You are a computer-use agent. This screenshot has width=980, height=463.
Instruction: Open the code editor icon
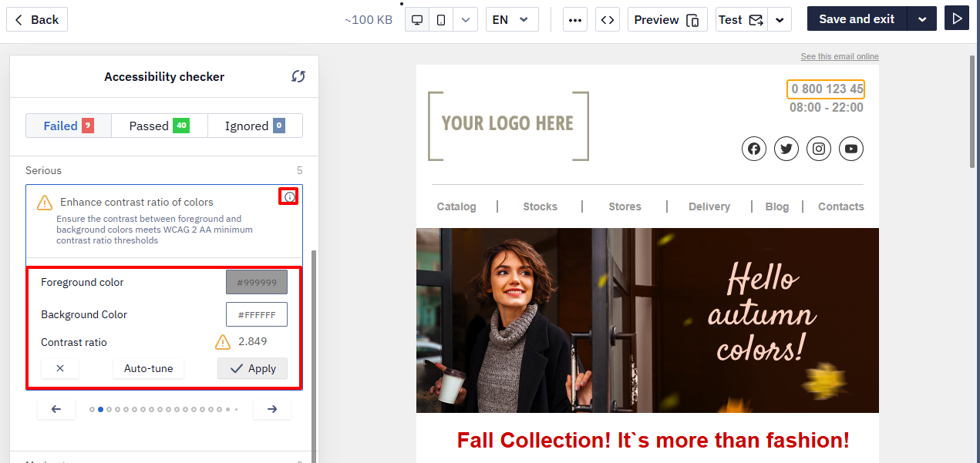(608, 19)
